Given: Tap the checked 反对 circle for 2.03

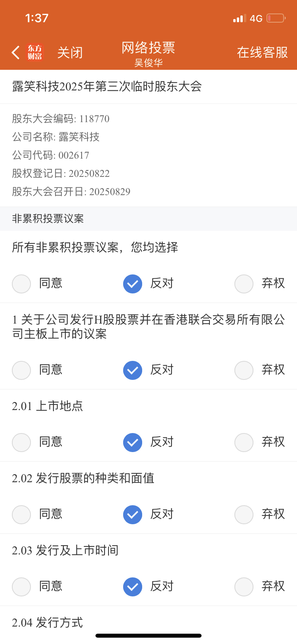Looking at the screenshot, I should point(133,587).
